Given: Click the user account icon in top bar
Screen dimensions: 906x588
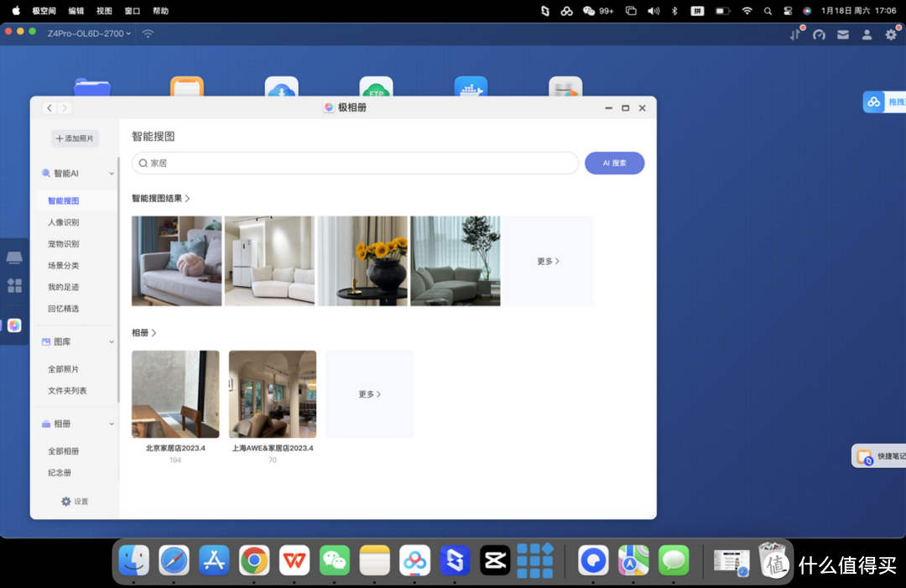Looking at the screenshot, I should [867, 34].
